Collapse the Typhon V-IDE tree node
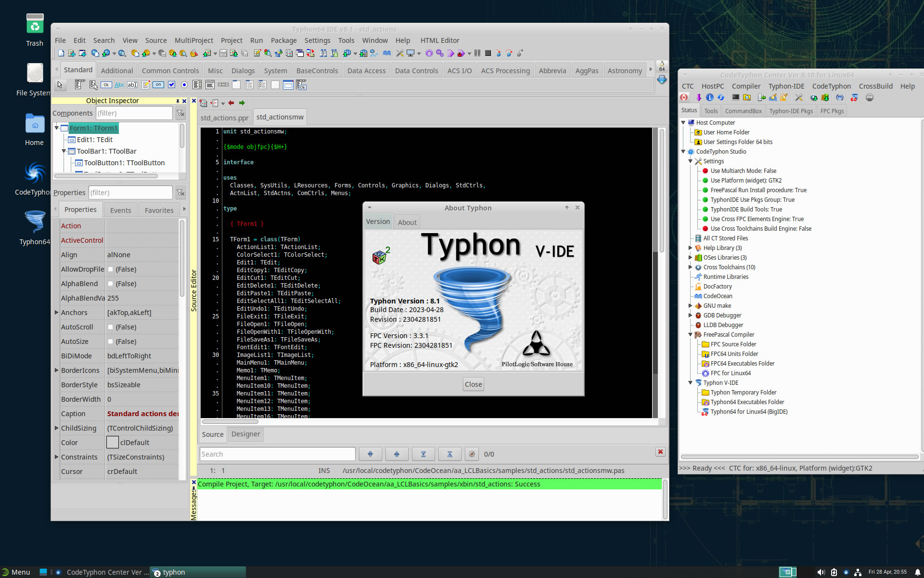The width and height of the screenshot is (924, 578). tap(690, 383)
